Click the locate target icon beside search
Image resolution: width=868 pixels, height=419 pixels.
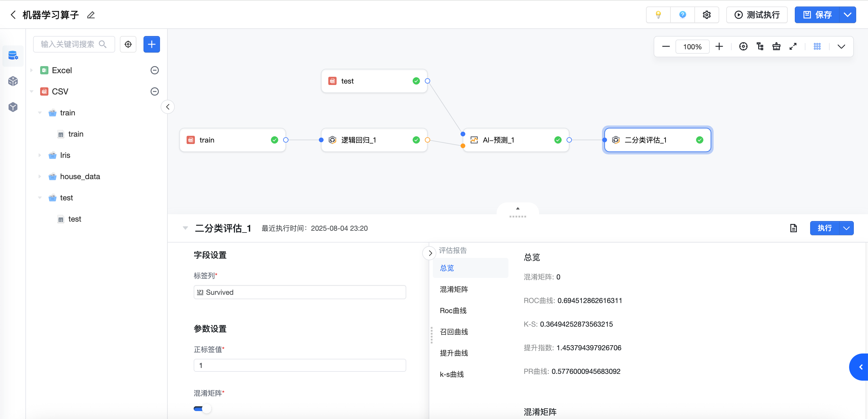[128, 44]
